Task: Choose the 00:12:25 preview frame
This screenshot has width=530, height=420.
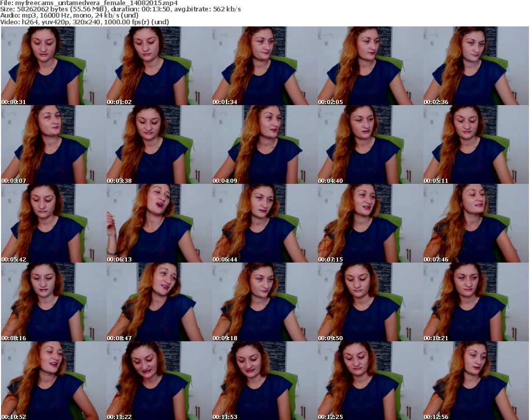Action: (x=370, y=381)
